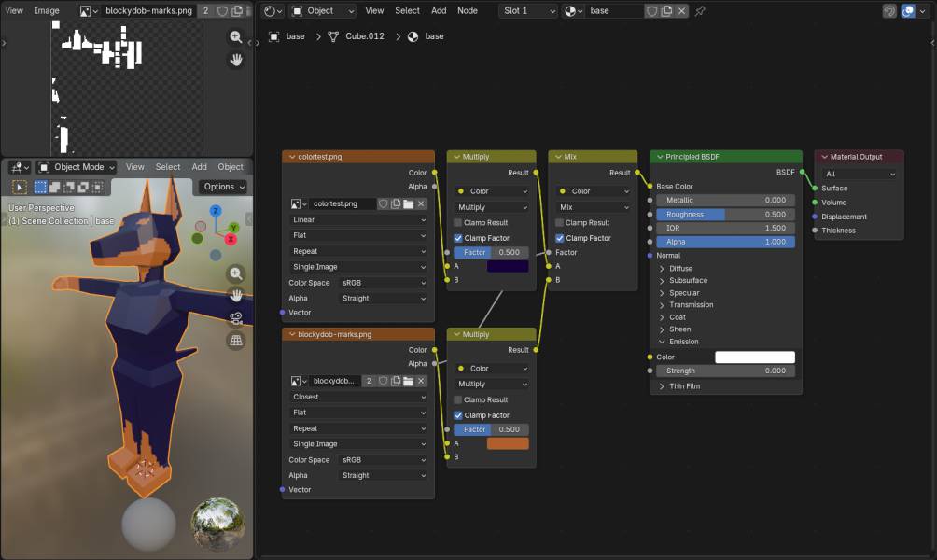The image size is (937, 560).
Task: Click the Options button in the 3D viewport
Action: 224,187
